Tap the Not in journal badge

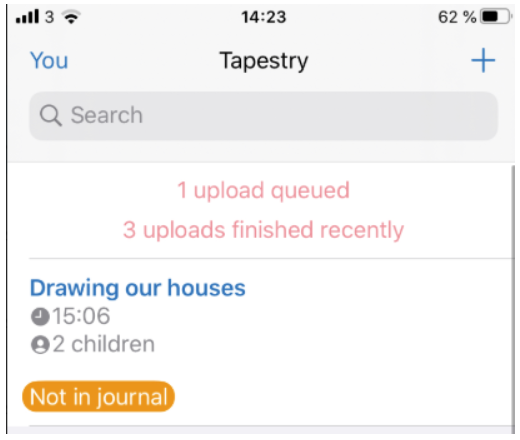[98, 397]
